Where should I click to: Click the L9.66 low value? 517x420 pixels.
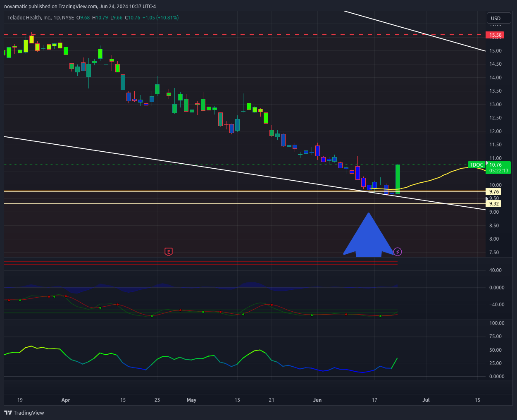pos(116,18)
